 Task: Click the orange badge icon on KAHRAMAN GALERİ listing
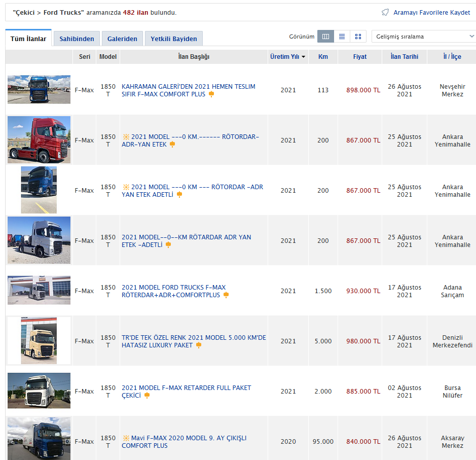click(x=211, y=94)
